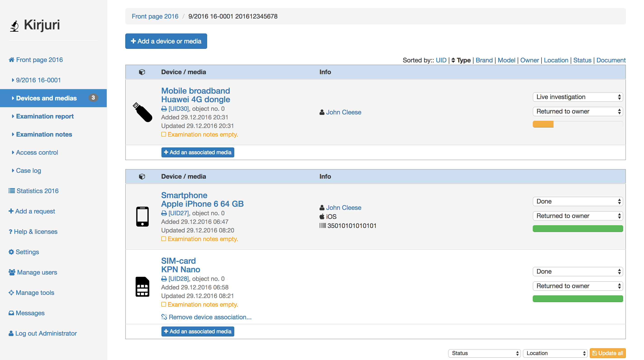Click Add a device or media button
This screenshot has width=644, height=360.
(166, 41)
